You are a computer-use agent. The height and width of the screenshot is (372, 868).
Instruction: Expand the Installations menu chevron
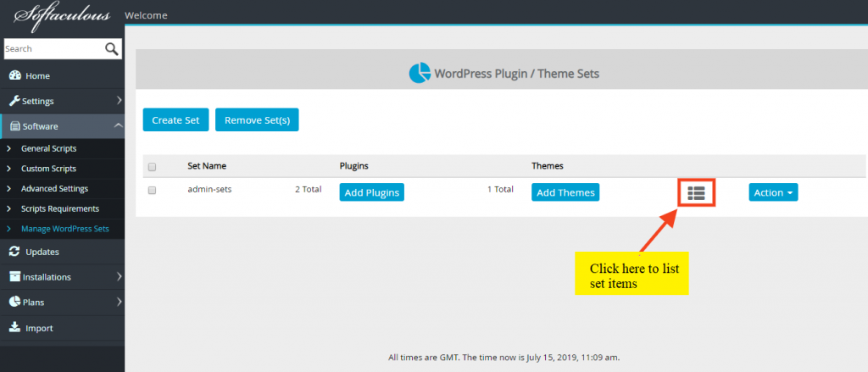[x=119, y=277]
